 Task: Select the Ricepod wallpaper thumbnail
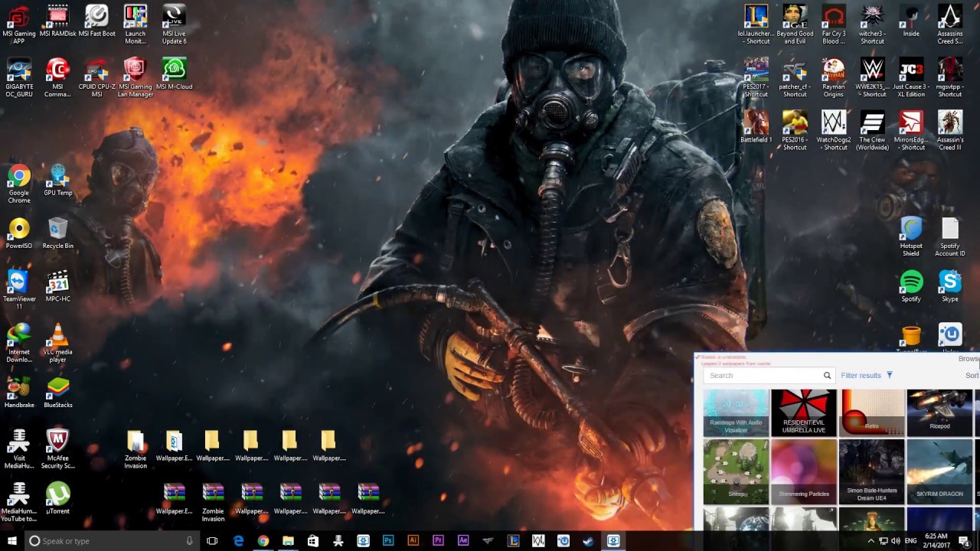pos(939,413)
